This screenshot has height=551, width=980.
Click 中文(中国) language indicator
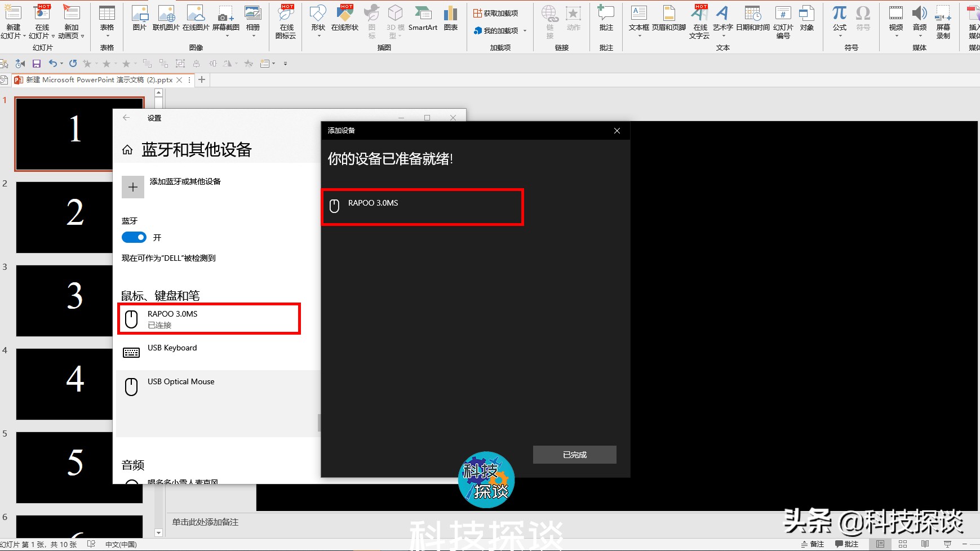point(121,545)
